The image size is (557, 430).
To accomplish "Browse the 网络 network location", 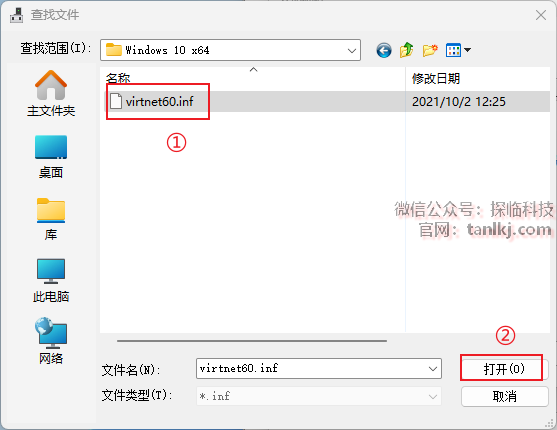I will [x=51, y=341].
